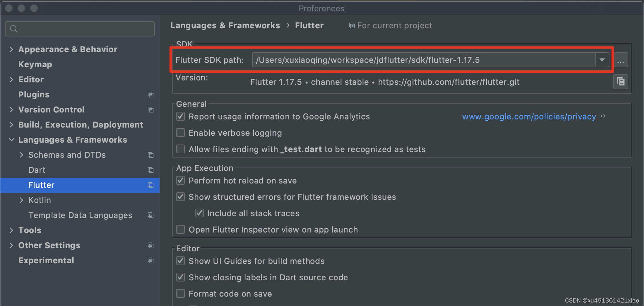This screenshot has height=306, width=644.
Task: Click arrows icon after privacy link
Action: (x=603, y=116)
